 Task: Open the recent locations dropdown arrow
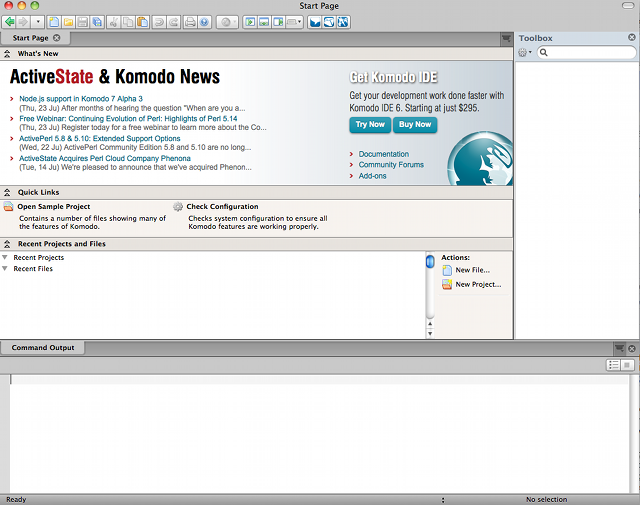click(38, 22)
